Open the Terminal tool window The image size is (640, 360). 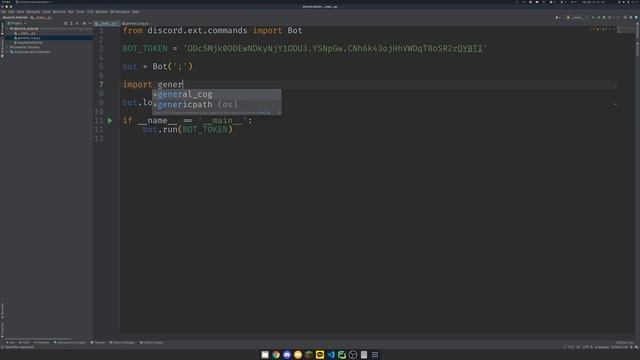coord(98,342)
